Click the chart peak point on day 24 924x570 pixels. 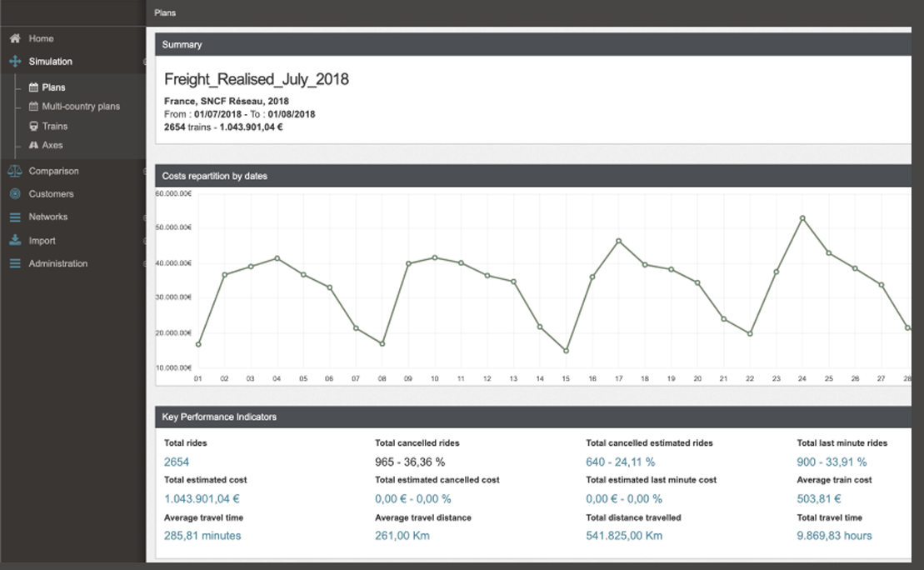point(802,218)
